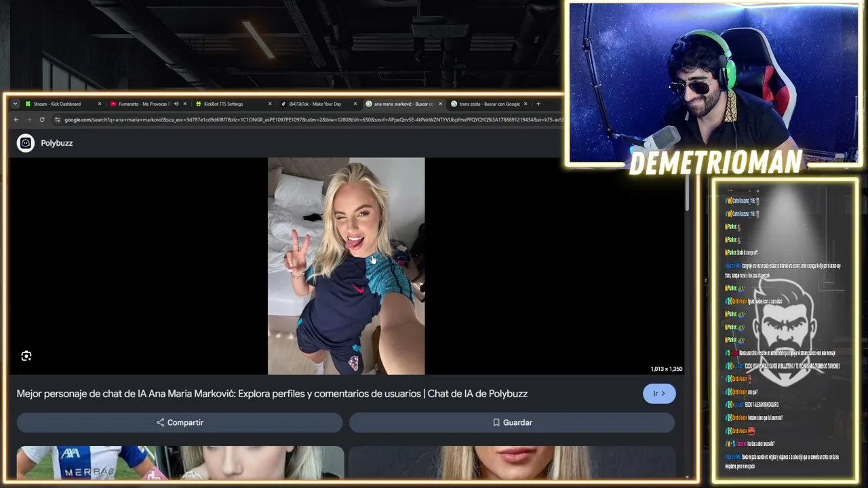Image resolution: width=868 pixels, height=488 pixels.
Task: Open the related image showing an AXA jersey
Action: pyautogui.click(x=180, y=463)
